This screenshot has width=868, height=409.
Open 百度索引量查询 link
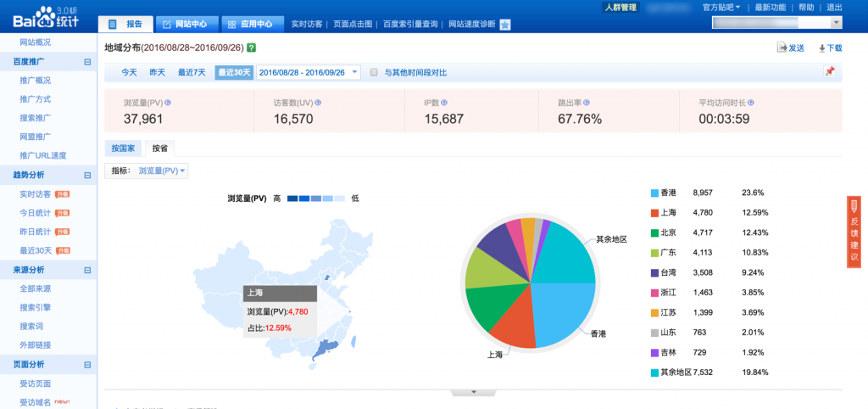coord(410,25)
